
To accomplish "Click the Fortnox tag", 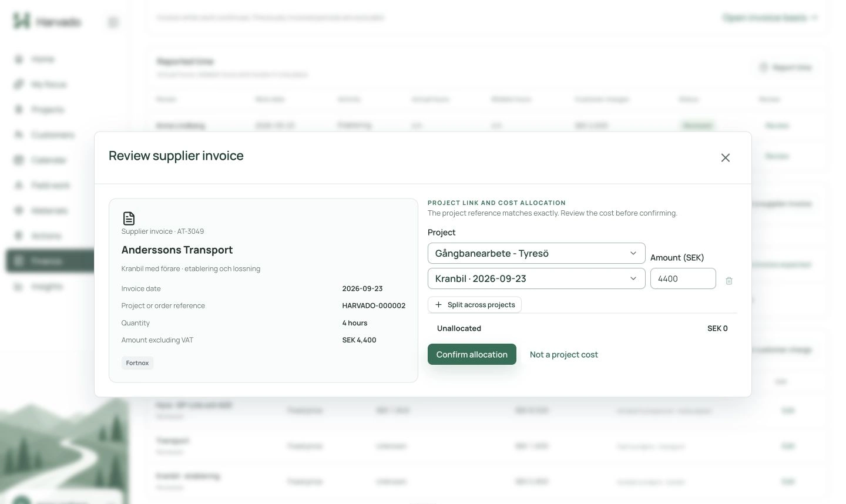I will pyautogui.click(x=137, y=363).
